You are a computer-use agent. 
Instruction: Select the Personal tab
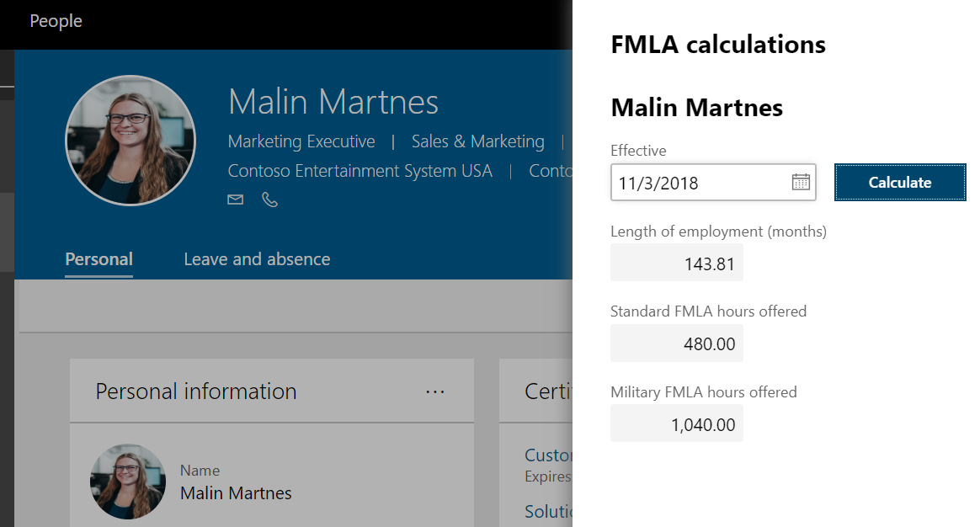(99, 258)
